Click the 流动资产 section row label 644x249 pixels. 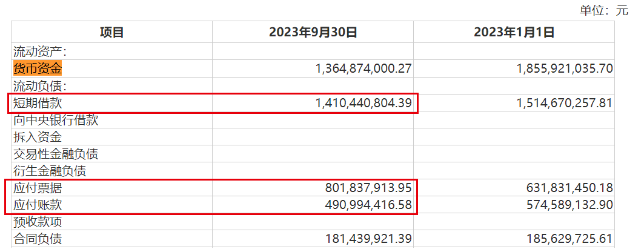click(40, 51)
